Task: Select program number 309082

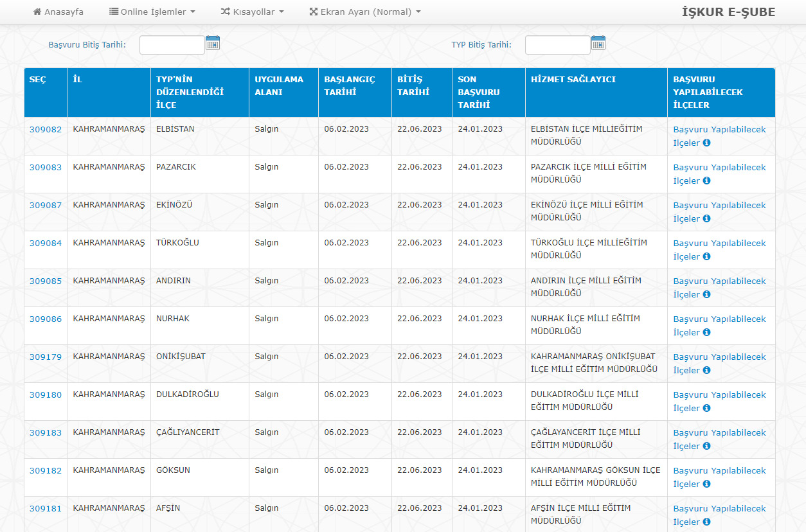Action: pos(46,130)
